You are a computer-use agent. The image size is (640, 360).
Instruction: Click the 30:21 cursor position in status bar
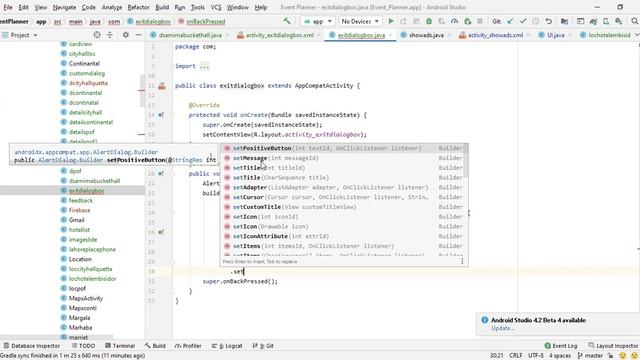click(496, 356)
